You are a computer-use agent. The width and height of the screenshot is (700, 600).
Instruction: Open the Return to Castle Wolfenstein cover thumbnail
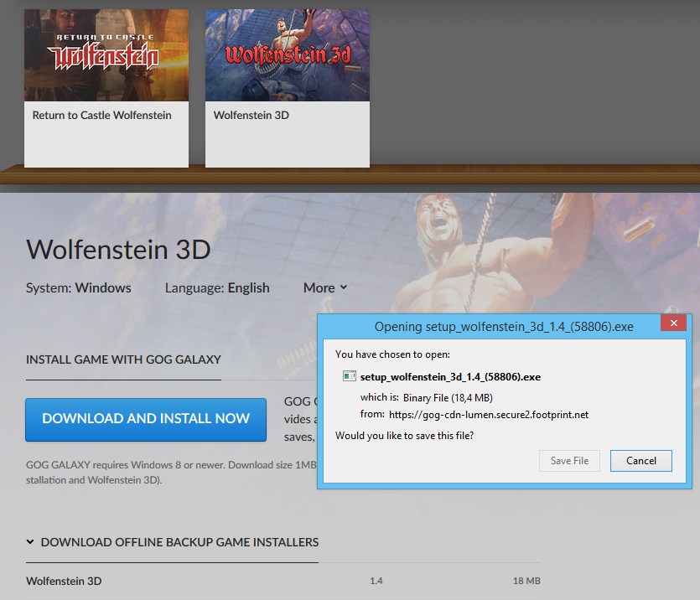coord(106,55)
